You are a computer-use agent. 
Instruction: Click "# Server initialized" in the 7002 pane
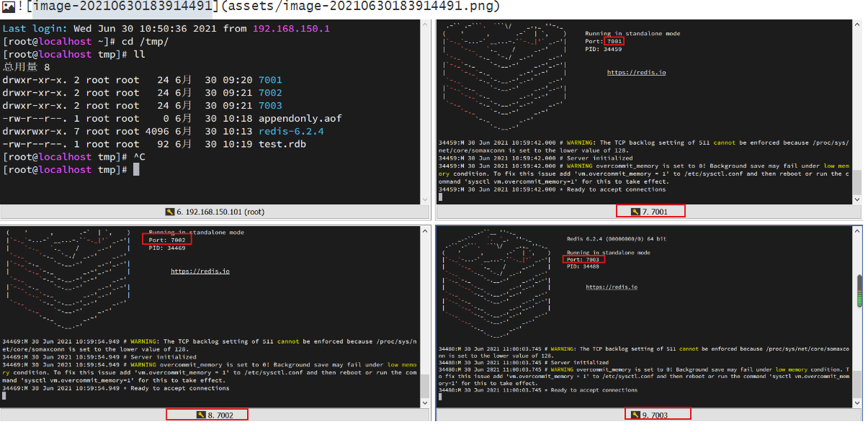coord(161,357)
